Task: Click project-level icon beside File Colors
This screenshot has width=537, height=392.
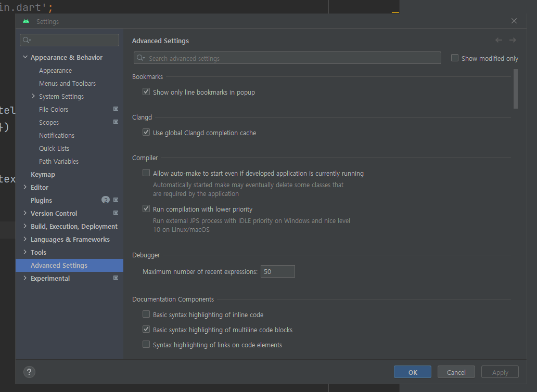Action: [x=116, y=109]
